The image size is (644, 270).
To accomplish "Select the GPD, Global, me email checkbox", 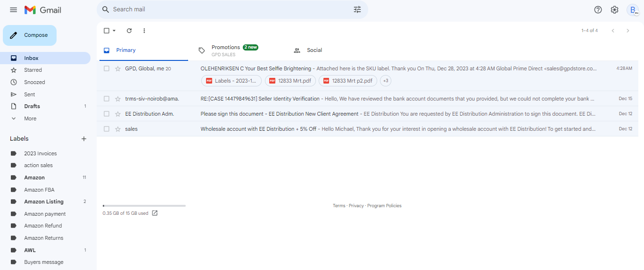I will (x=107, y=68).
